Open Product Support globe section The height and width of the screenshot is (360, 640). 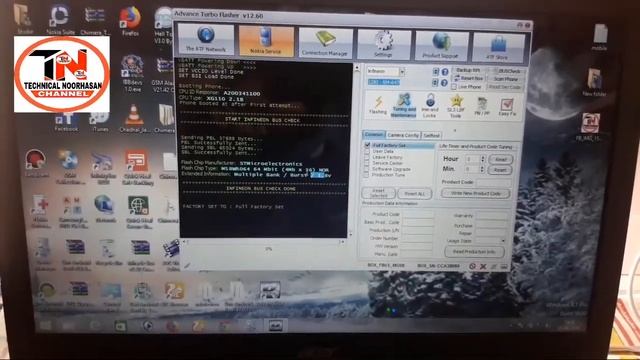tap(441, 47)
